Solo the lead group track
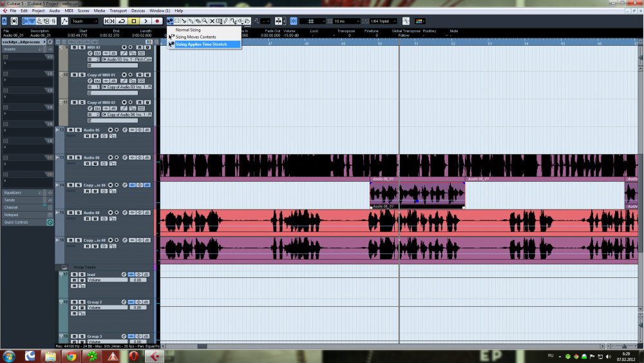Viewport: 644px width, 363px height. [x=82, y=275]
